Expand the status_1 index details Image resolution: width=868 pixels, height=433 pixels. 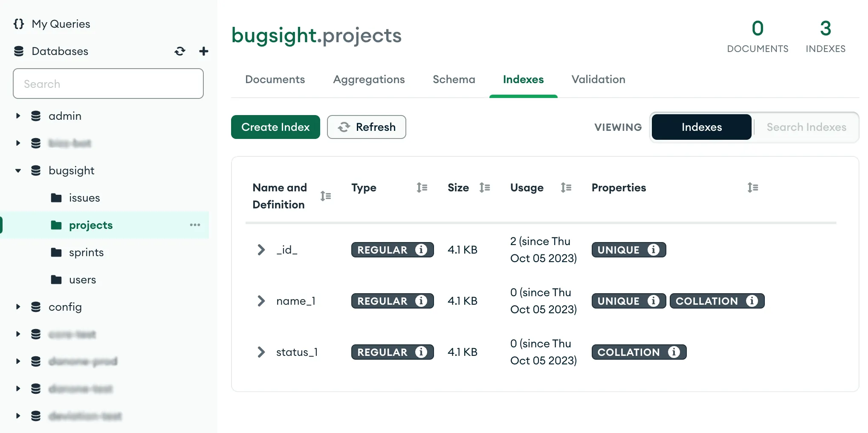[261, 352]
